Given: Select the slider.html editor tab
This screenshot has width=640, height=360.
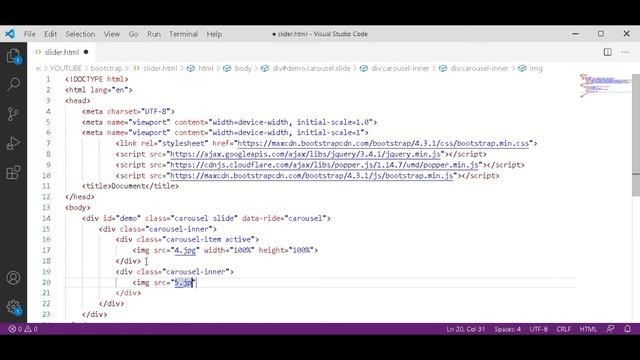Looking at the screenshot, I should pyautogui.click(x=61, y=52).
